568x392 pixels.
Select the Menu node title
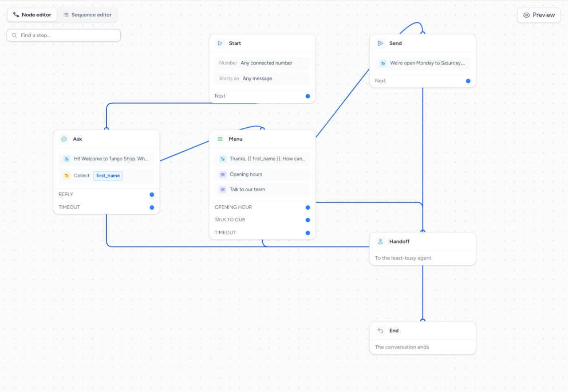click(x=236, y=139)
